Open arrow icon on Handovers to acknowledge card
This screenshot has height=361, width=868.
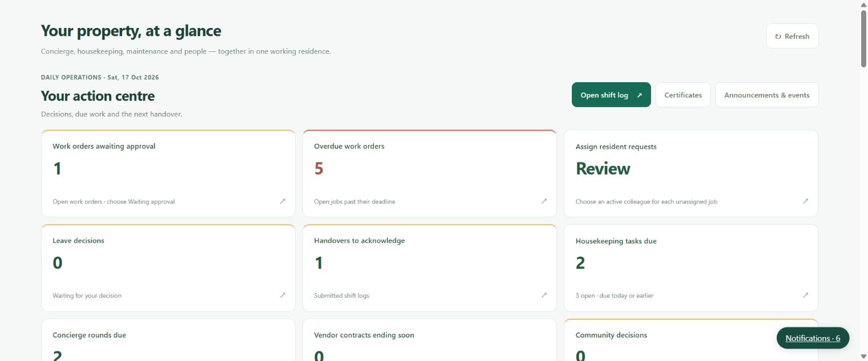(x=544, y=295)
